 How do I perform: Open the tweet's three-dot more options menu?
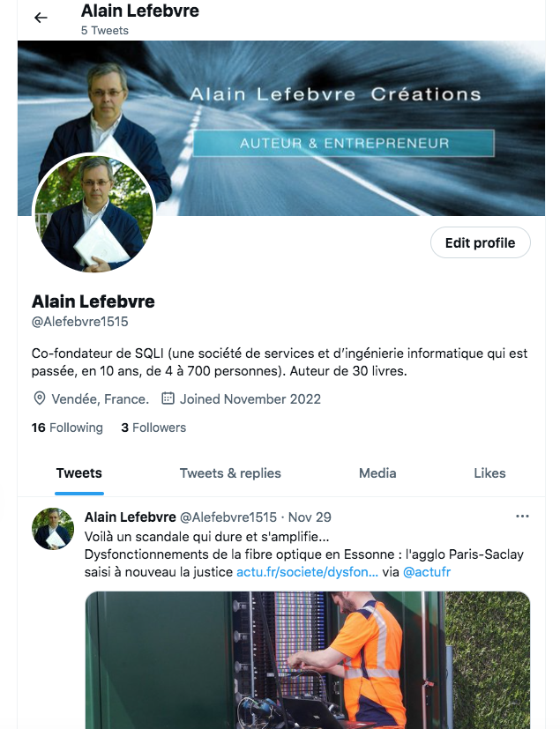pyautogui.click(x=522, y=516)
